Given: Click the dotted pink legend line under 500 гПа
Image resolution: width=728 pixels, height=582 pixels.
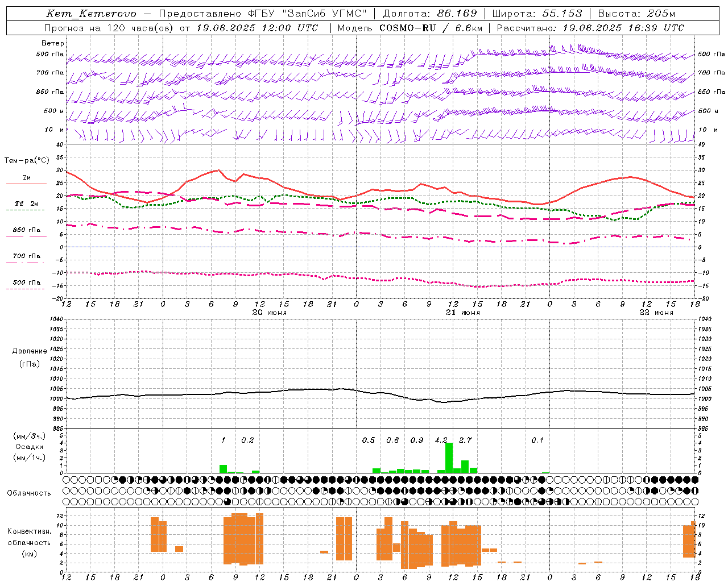Looking at the screenshot, I should (25, 289).
